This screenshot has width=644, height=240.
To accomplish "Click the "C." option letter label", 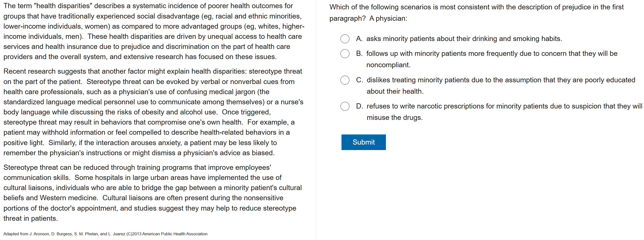I will tap(360, 80).
